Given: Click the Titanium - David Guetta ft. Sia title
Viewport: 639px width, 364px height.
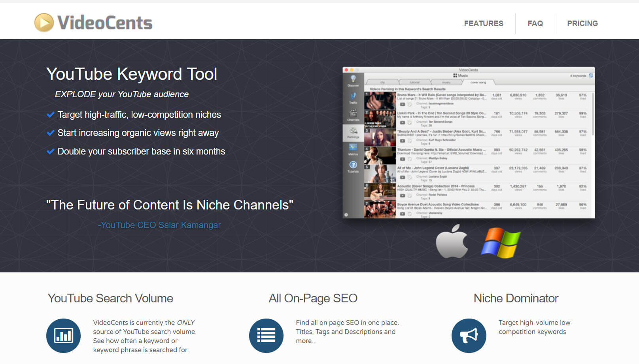Looking at the screenshot, I should click(442, 150).
